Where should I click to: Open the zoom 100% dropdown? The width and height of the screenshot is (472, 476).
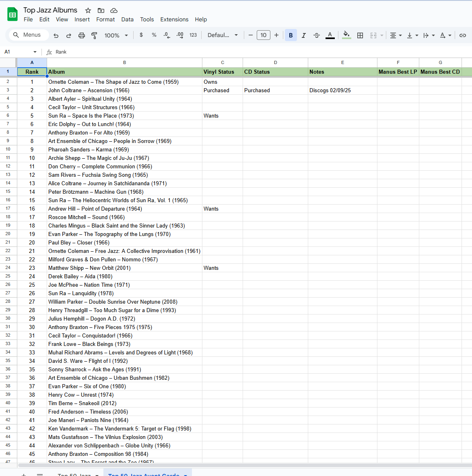(x=116, y=35)
